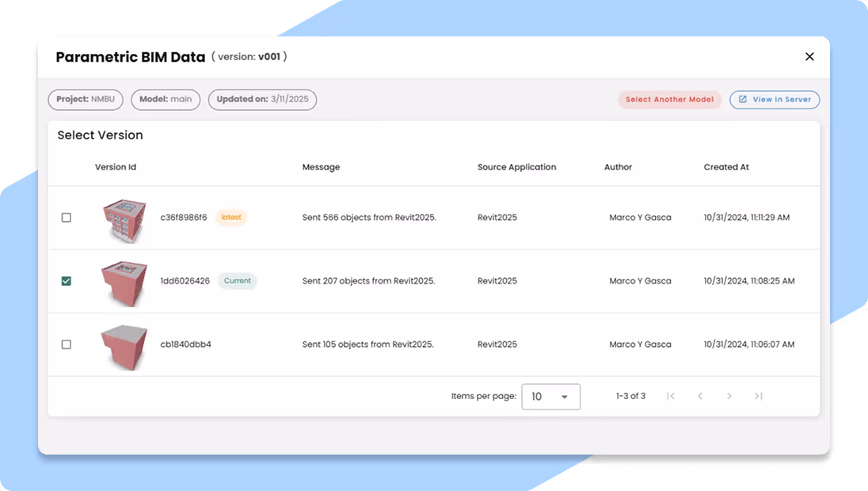Go to next page using right chevron icon
Screen dimensions: 868x491
(729, 396)
